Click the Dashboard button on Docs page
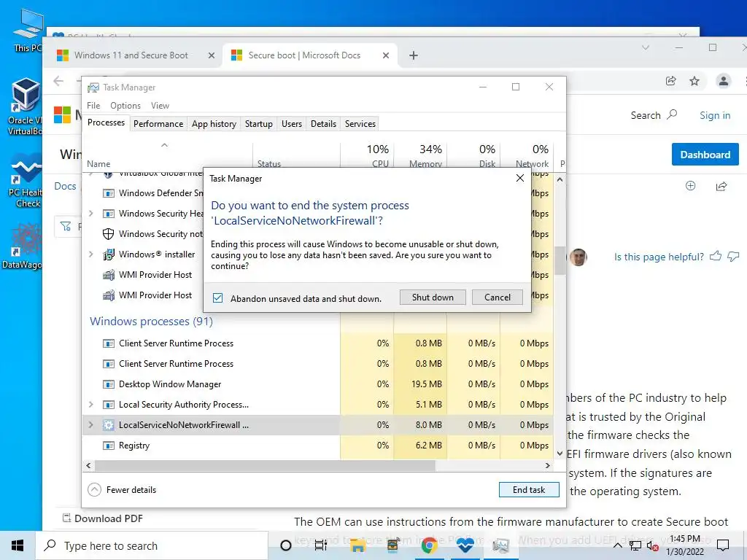 (705, 155)
